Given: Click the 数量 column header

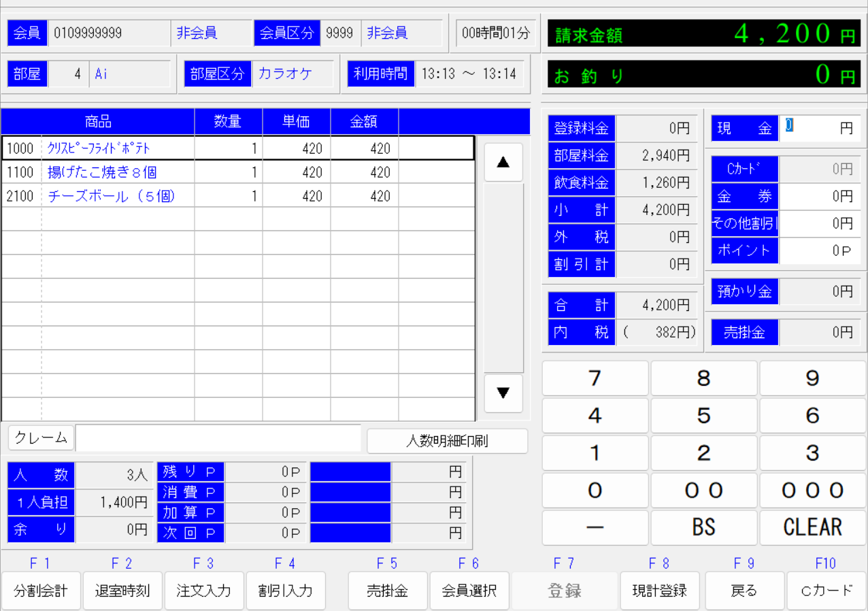Looking at the screenshot, I should coord(229,122).
